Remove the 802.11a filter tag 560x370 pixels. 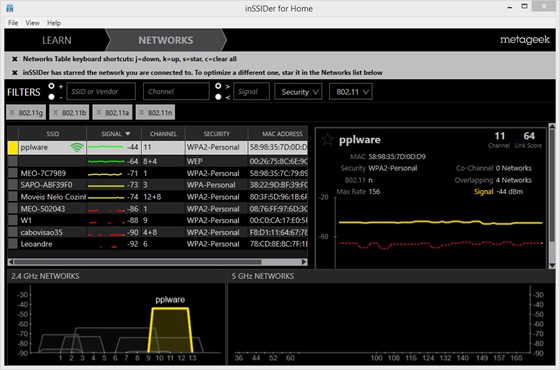coord(99,113)
